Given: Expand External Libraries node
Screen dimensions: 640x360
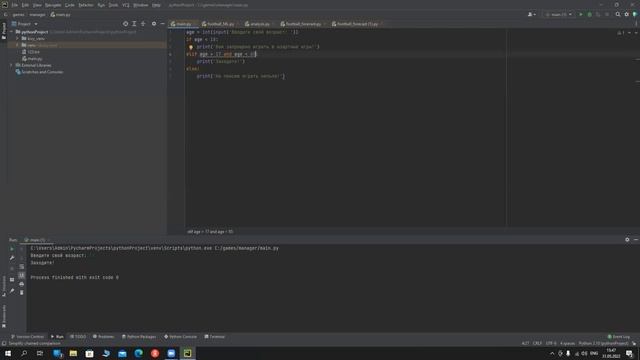Looking at the screenshot, I should tap(11, 65).
